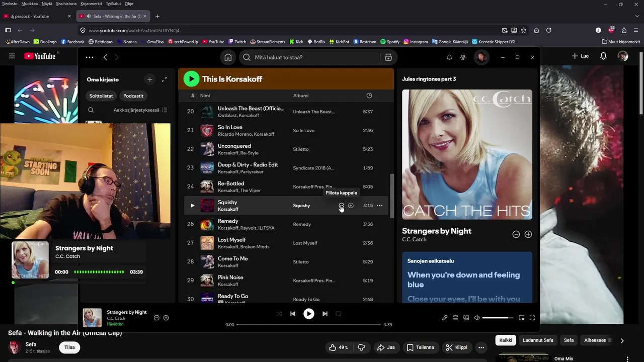
Task: Open Työkalut menu in browser
Action: pos(113,4)
